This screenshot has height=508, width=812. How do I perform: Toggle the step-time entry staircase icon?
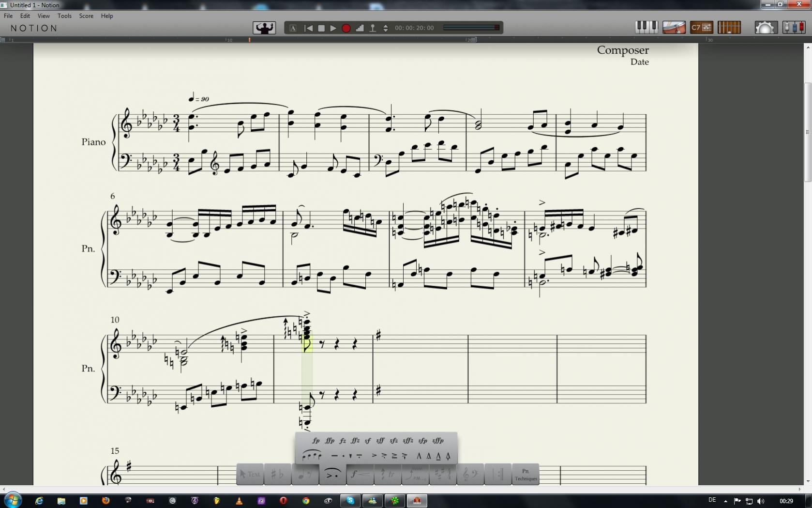pos(360,28)
